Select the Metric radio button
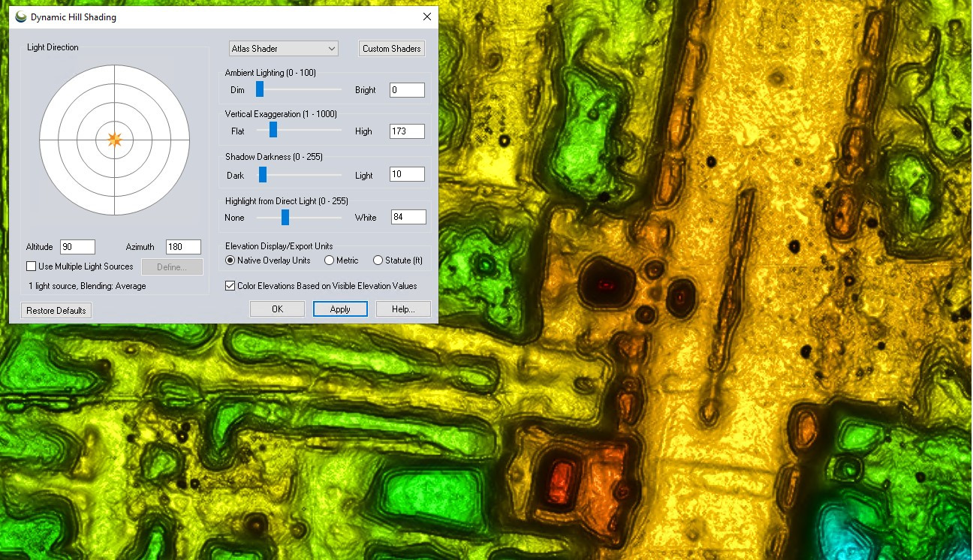 [330, 260]
